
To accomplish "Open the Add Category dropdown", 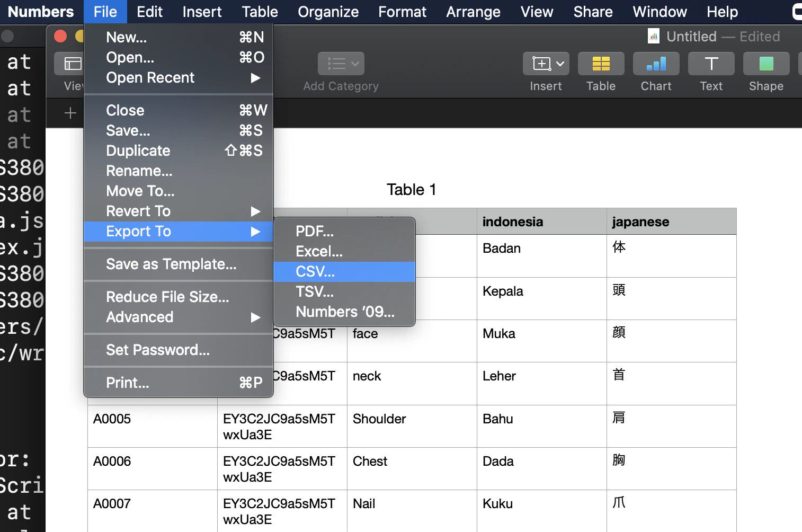I will tap(341, 64).
